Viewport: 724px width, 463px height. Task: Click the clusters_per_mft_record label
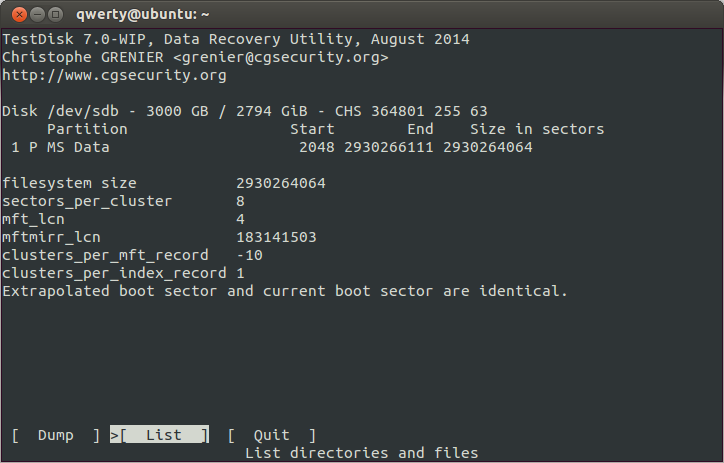point(105,255)
